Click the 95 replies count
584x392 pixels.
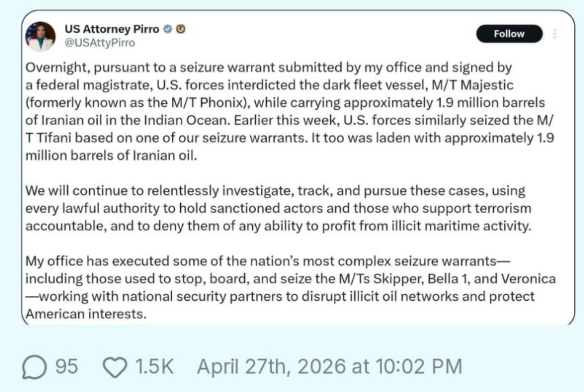click(x=67, y=367)
